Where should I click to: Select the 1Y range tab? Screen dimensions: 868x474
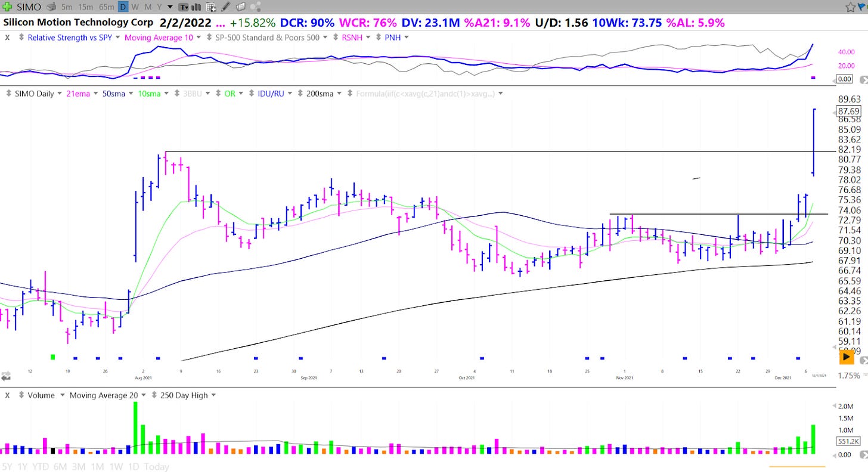(x=22, y=467)
